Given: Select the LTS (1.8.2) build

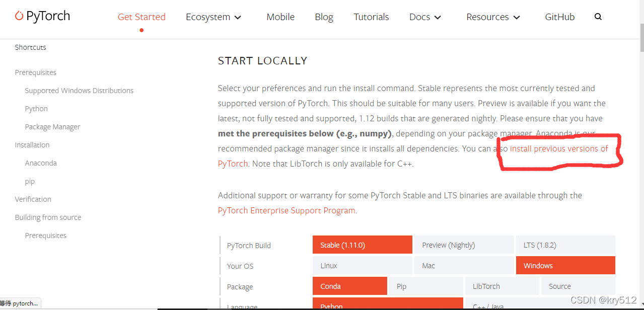Looking at the screenshot, I should [x=565, y=245].
